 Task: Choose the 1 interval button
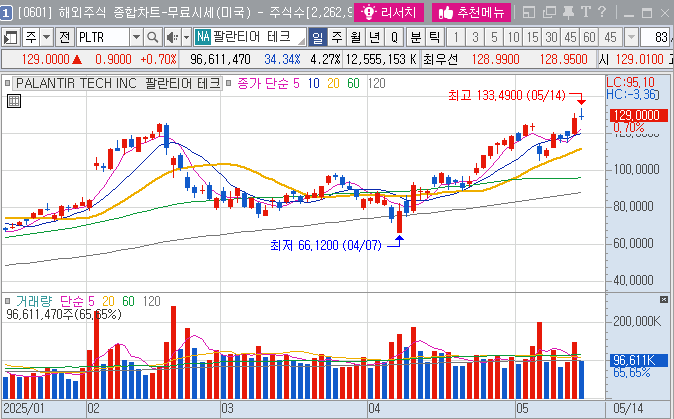pos(456,38)
